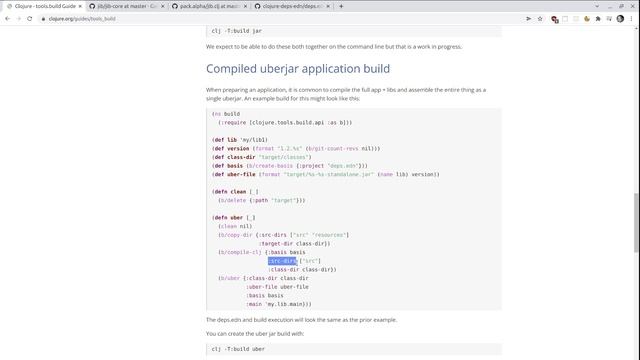Close the clojure-deps-edn tab

[328, 6]
